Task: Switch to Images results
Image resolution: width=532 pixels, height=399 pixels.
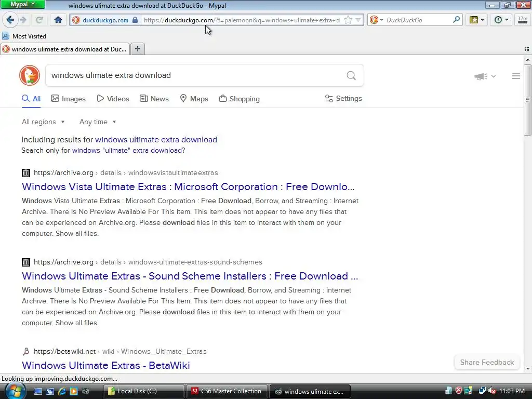Action: [x=68, y=99]
